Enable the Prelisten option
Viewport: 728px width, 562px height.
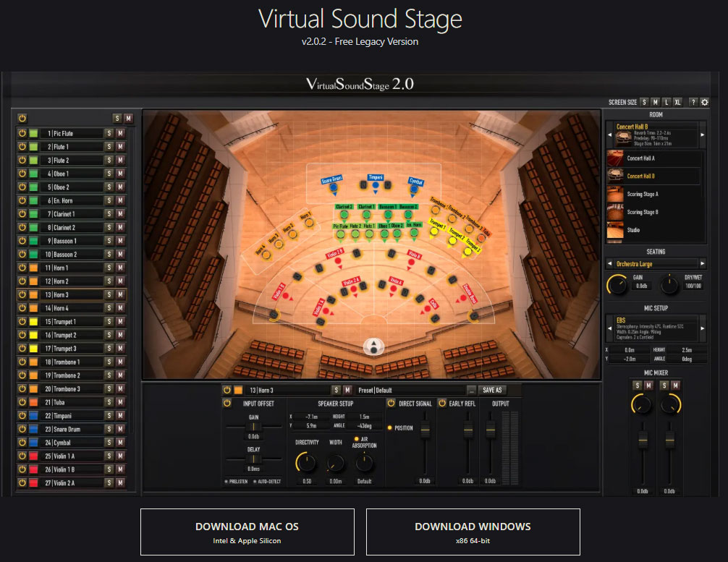pos(227,481)
